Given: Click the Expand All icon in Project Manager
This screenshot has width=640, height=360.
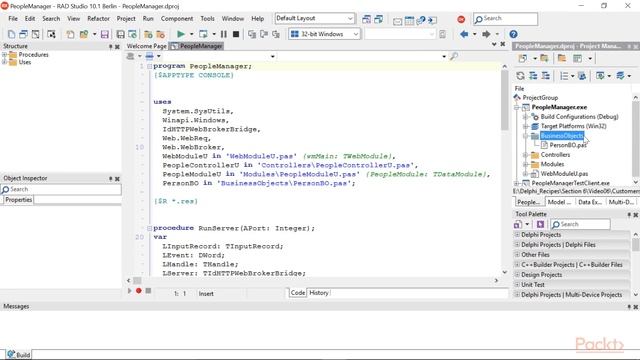Looking at the screenshot, I should (533, 76).
